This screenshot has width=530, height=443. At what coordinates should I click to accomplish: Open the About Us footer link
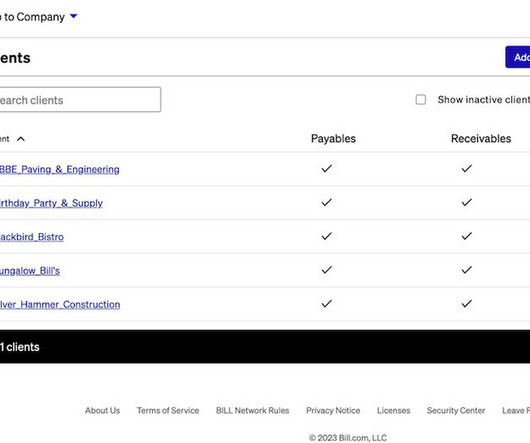coord(102,411)
